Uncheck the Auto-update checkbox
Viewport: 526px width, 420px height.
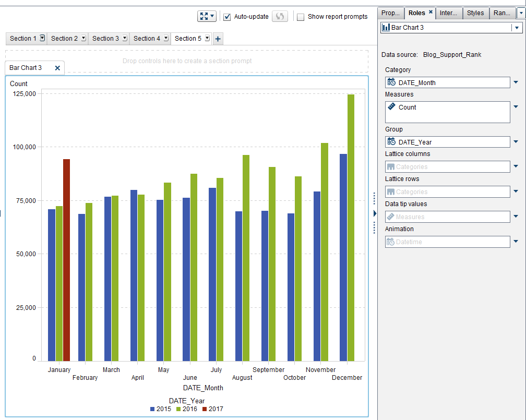click(x=227, y=17)
